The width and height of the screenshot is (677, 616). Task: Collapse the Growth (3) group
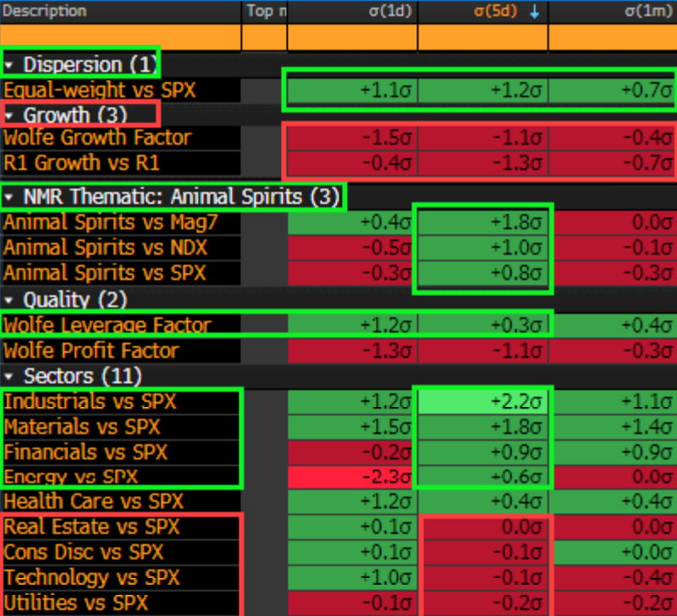coord(9,114)
